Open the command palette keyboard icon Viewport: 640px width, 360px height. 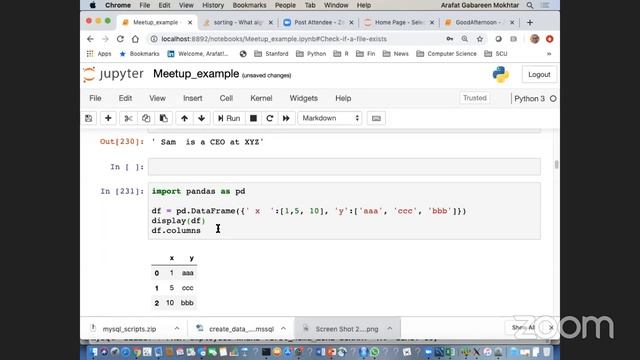pyautogui.click(x=376, y=118)
